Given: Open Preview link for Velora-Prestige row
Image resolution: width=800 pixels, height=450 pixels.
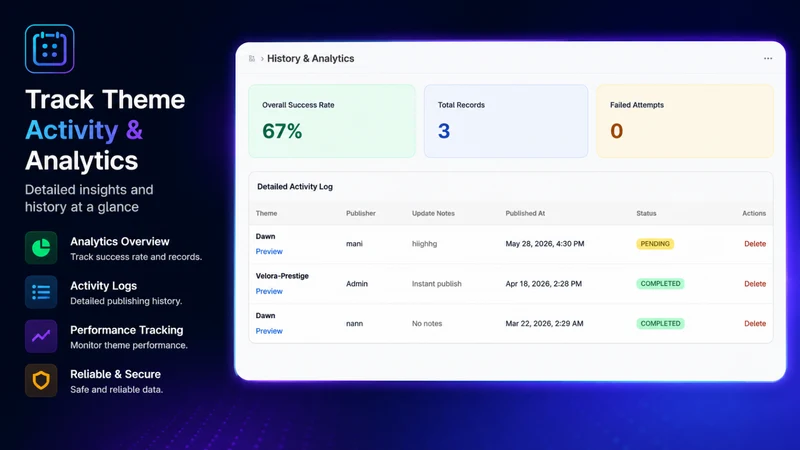Looking at the screenshot, I should click(x=269, y=291).
